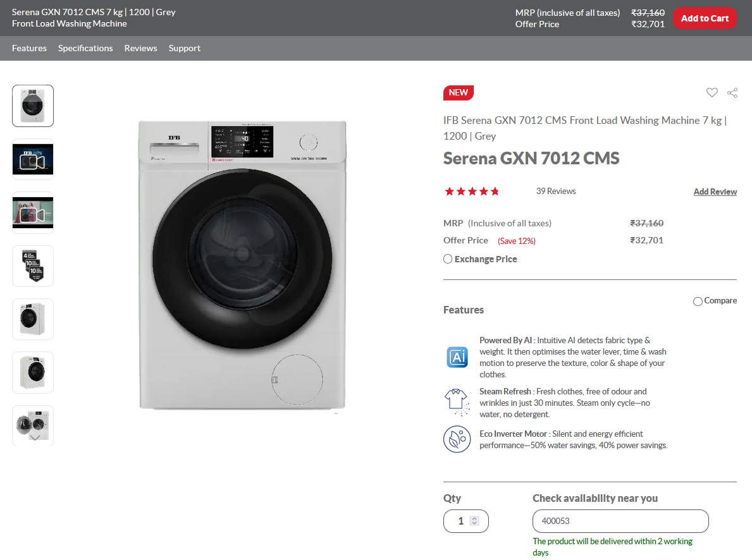Click the share icon
The height and width of the screenshot is (560, 752).
[x=732, y=93]
